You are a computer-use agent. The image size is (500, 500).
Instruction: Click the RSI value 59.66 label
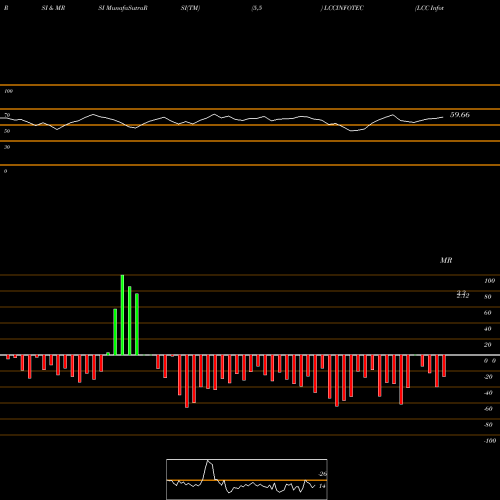(x=460, y=115)
